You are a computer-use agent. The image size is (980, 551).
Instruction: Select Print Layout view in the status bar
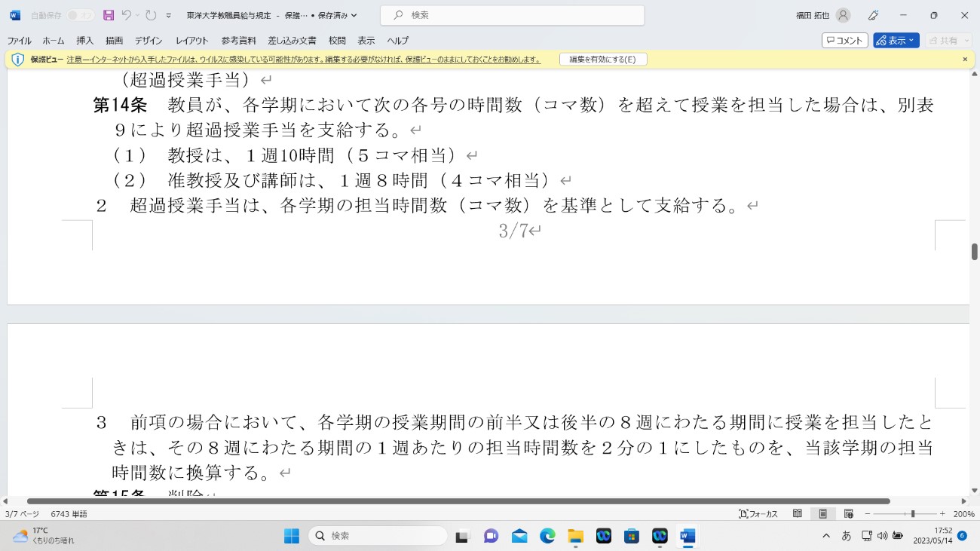(x=823, y=513)
